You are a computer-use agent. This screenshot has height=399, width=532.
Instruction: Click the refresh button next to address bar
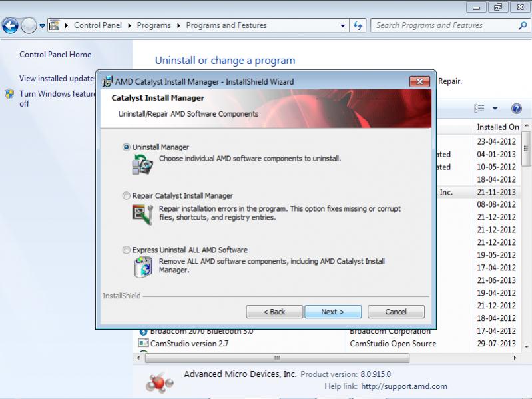click(x=358, y=26)
